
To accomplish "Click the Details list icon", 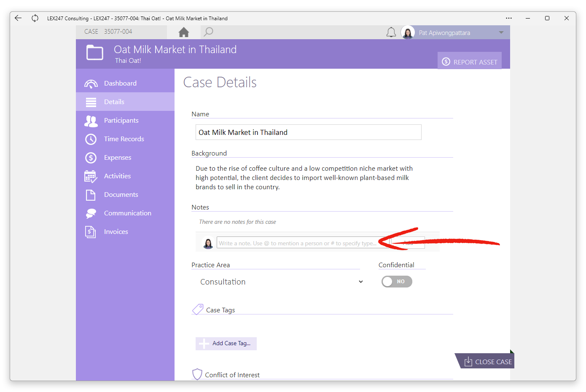I will (91, 102).
